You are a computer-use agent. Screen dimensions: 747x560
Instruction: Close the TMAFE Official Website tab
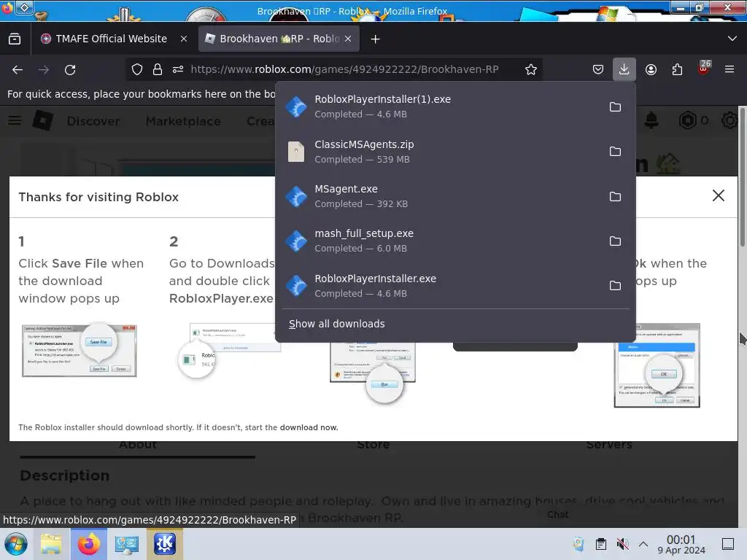[x=183, y=39]
